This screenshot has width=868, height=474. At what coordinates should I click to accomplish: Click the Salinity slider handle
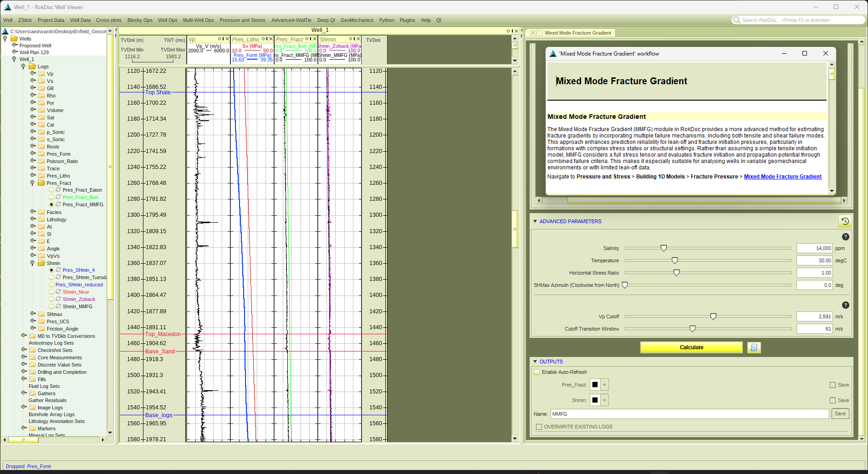[664, 248]
